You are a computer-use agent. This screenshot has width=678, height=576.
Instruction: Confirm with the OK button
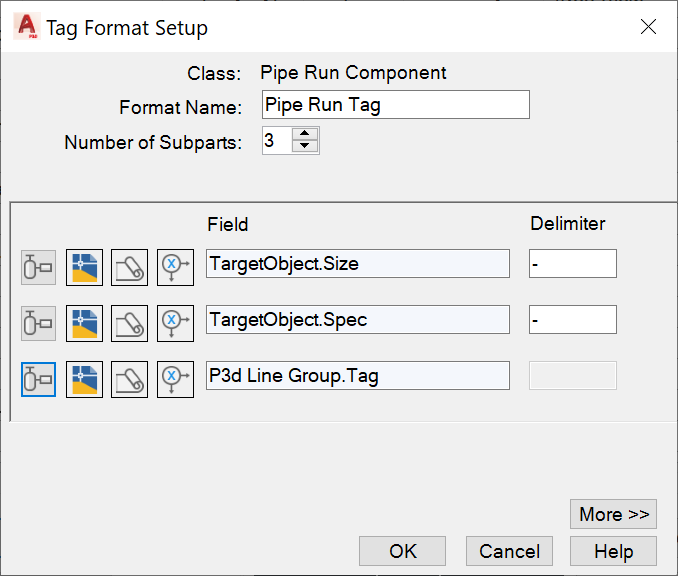tap(402, 551)
